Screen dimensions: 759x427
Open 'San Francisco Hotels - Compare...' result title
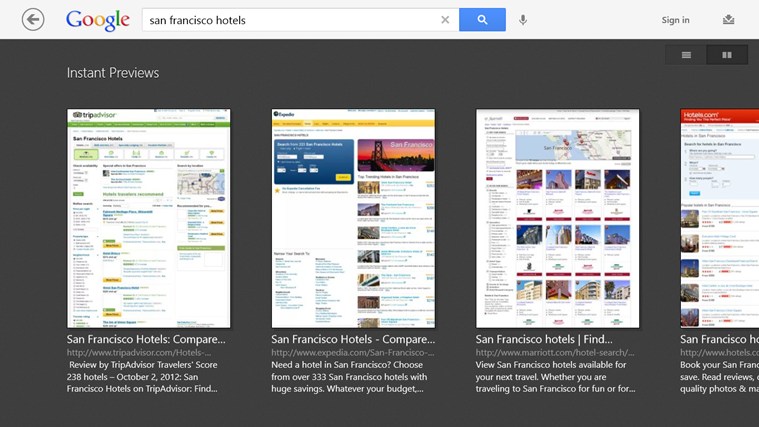click(x=353, y=339)
